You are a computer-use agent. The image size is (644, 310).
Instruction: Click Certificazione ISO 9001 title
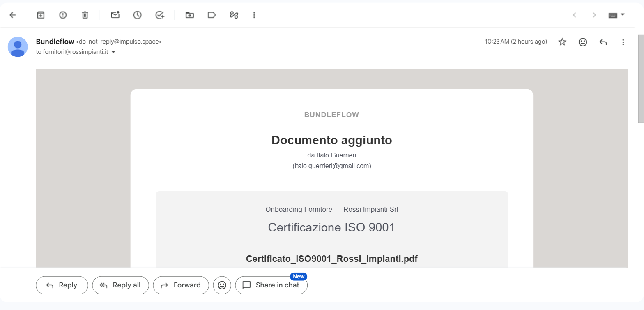point(331,227)
